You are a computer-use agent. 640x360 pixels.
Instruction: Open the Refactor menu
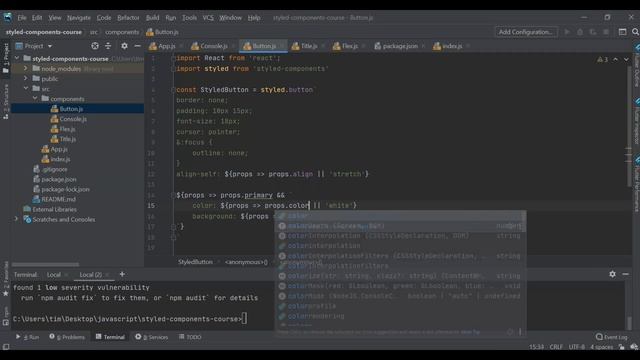coord(128,18)
